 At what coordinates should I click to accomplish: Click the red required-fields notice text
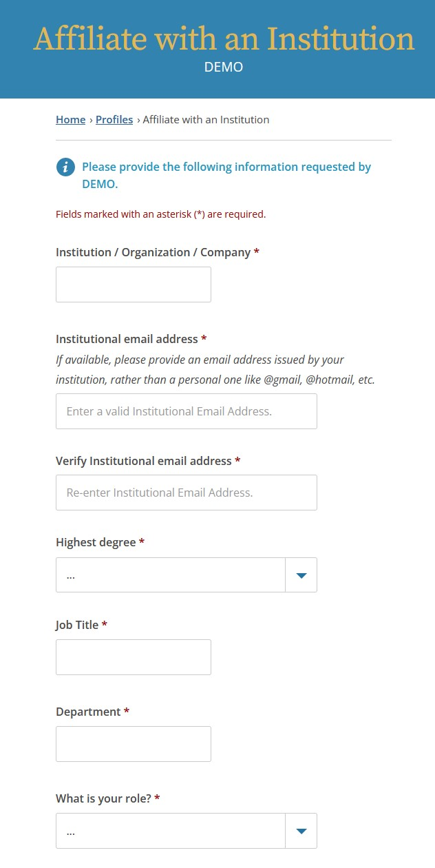pyautogui.click(x=160, y=214)
